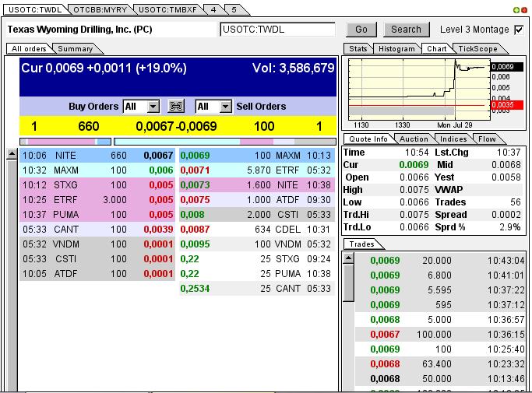Image resolution: width=532 pixels, height=393 pixels.
Task: Toggle the Level 3 Montage checkbox
Action: (x=519, y=30)
